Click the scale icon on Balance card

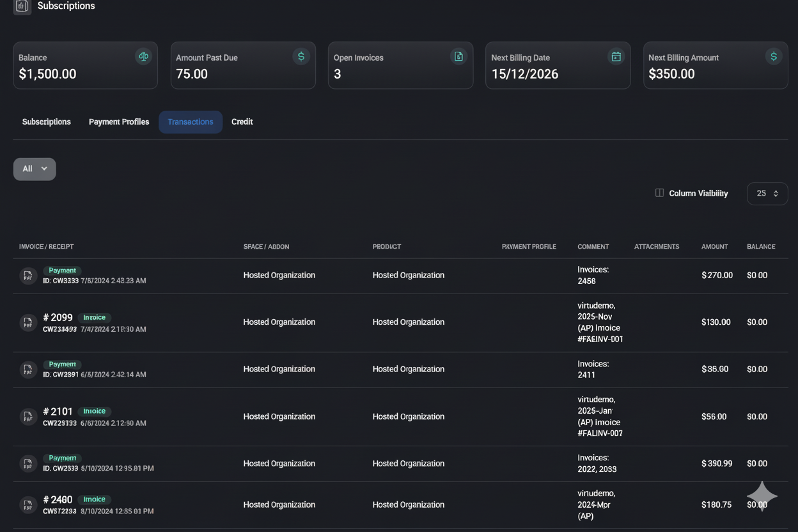(x=143, y=57)
